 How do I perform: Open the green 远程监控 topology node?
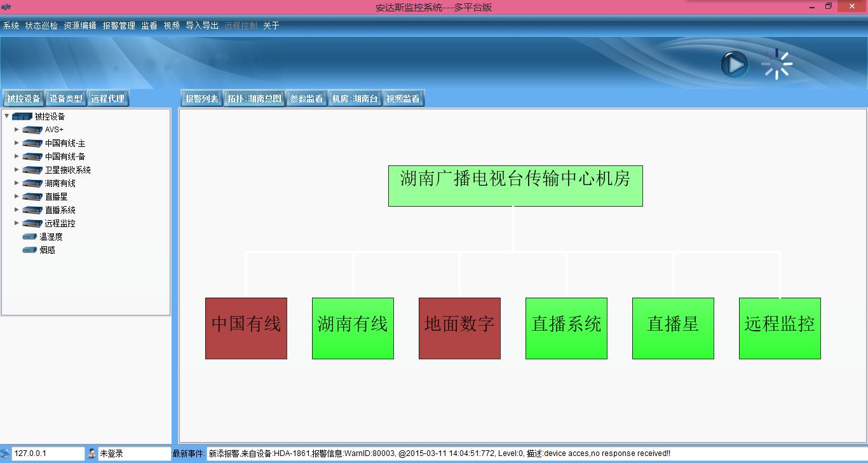pyautogui.click(x=780, y=328)
